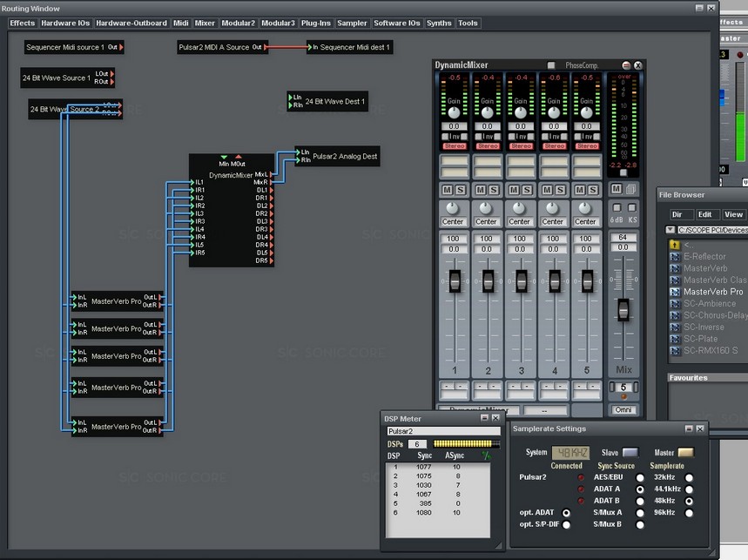Viewport: 748px width, 560px height.
Task: Mute the DynamicMixer master output
Action: [617, 189]
